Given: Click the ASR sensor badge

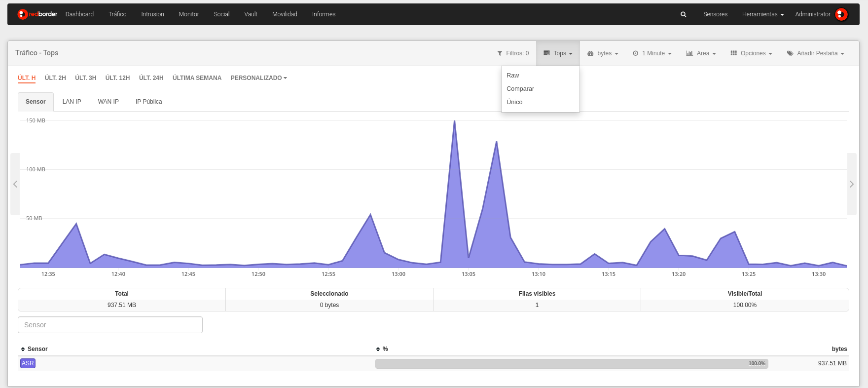Looking at the screenshot, I should (x=28, y=363).
